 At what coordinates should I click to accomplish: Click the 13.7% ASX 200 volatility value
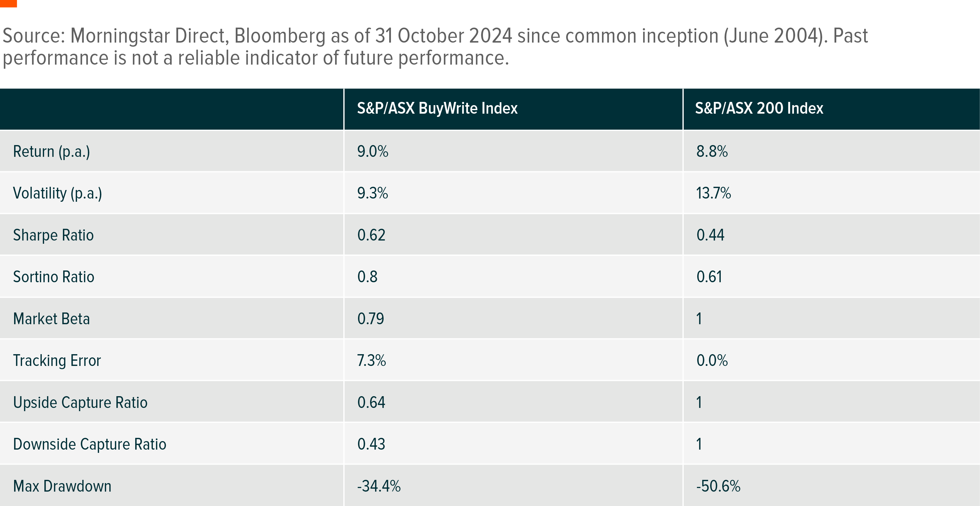point(713,193)
